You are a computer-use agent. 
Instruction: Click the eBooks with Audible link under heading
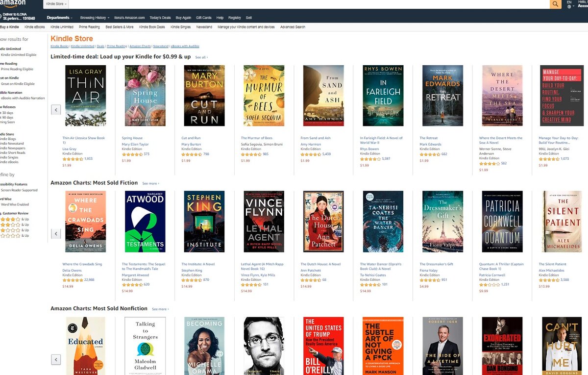[x=185, y=46]
